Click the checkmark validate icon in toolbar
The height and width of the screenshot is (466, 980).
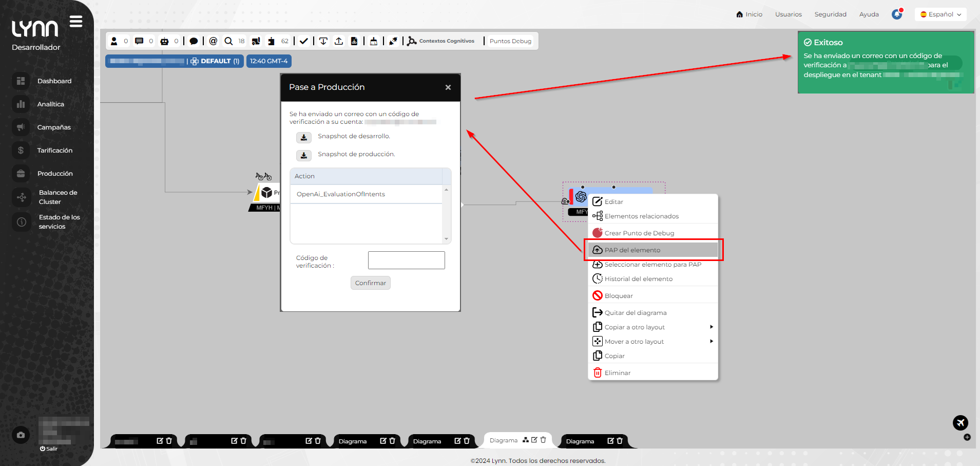304,41
